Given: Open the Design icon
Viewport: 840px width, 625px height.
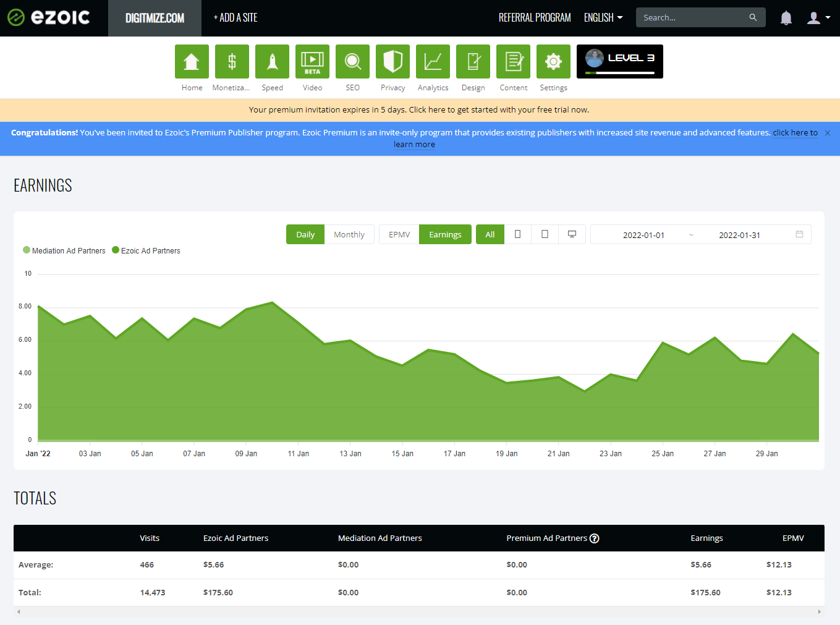Looking at the screenshot, I should click(x=473, y=62).
